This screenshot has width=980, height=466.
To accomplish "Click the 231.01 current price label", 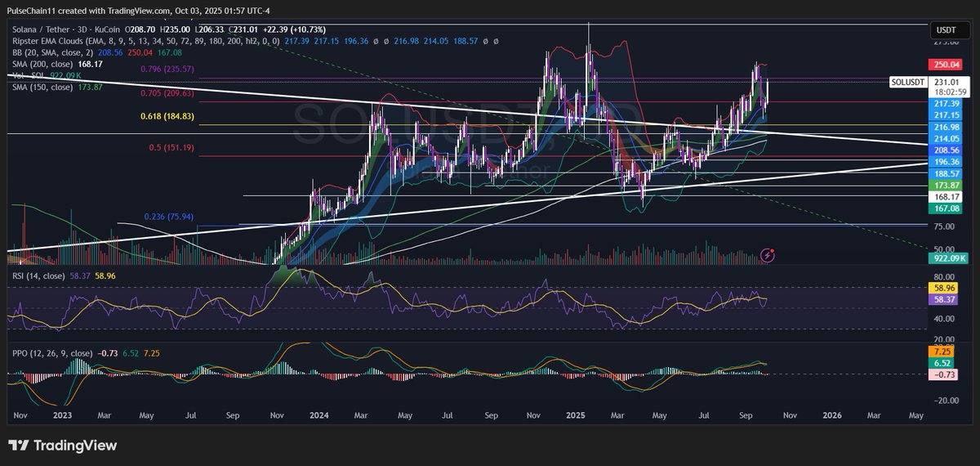I will click(946, 82).
